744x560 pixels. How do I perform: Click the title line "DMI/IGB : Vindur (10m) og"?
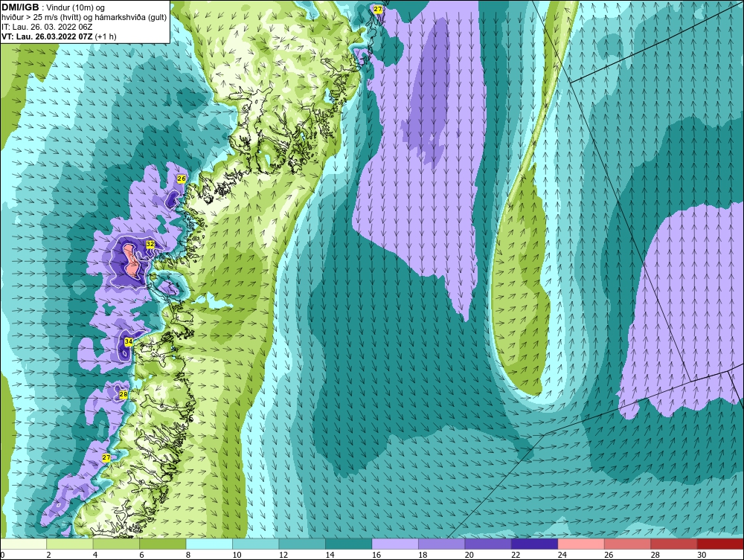tap(54, 7)
